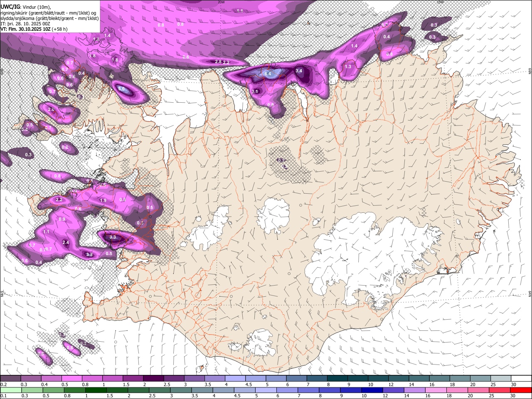Pick the 8–9 dark teal swatch, upper scale
532x399 pixels.
coord(337,379)
